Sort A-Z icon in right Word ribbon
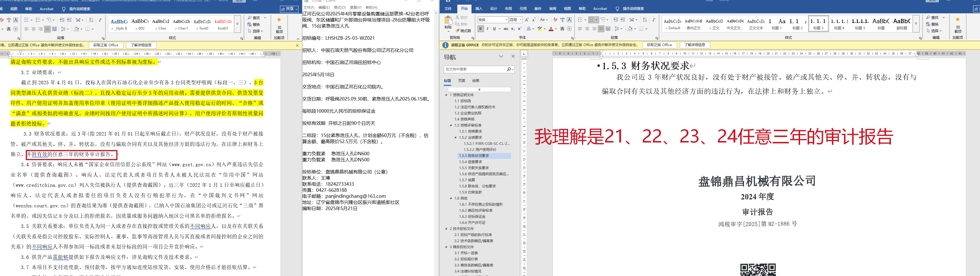This screenshot has width=980, height=276. [644, 20]
